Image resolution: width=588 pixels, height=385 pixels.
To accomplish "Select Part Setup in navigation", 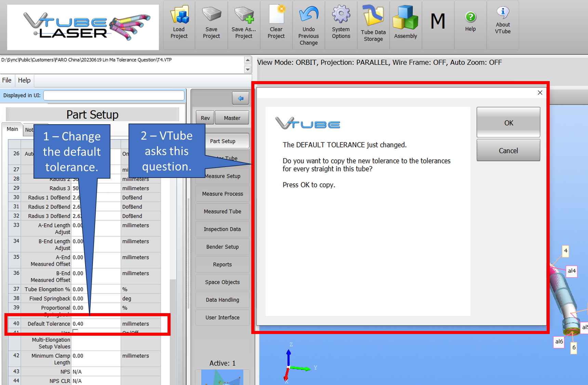I will pos(223,141).
